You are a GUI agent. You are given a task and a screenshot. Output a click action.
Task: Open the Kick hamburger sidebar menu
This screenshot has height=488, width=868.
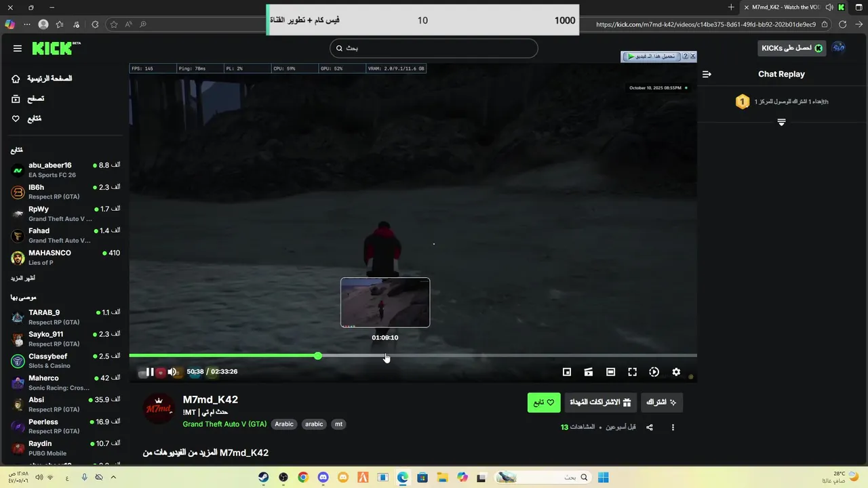18,48
